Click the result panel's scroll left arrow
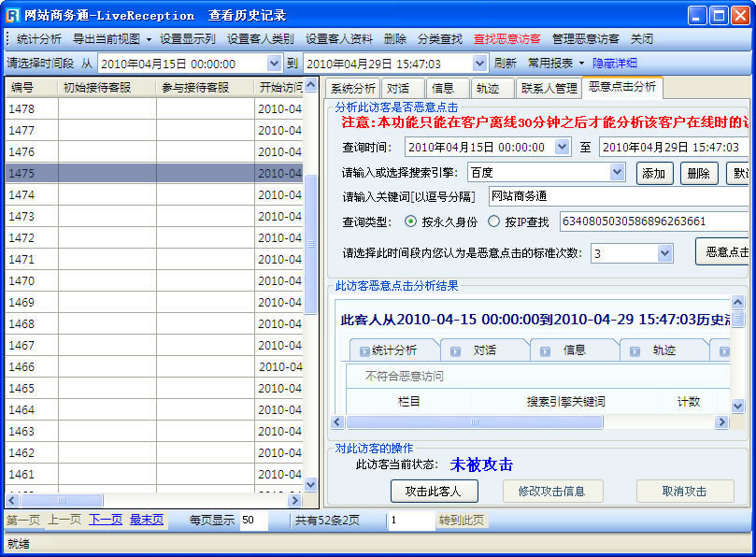 click(x=337, y=422)
